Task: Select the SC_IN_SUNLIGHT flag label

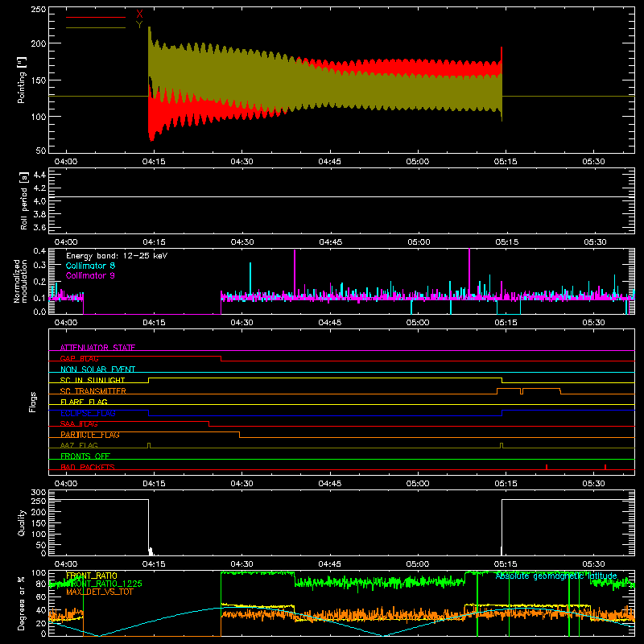Action: point(93,380)
